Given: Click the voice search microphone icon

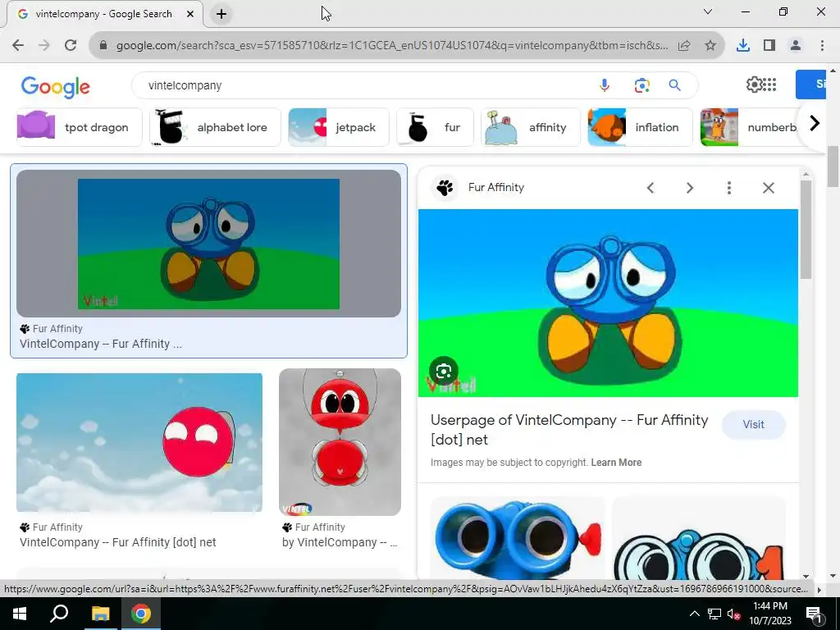Looking at the screenshot, I should [605, 85].
